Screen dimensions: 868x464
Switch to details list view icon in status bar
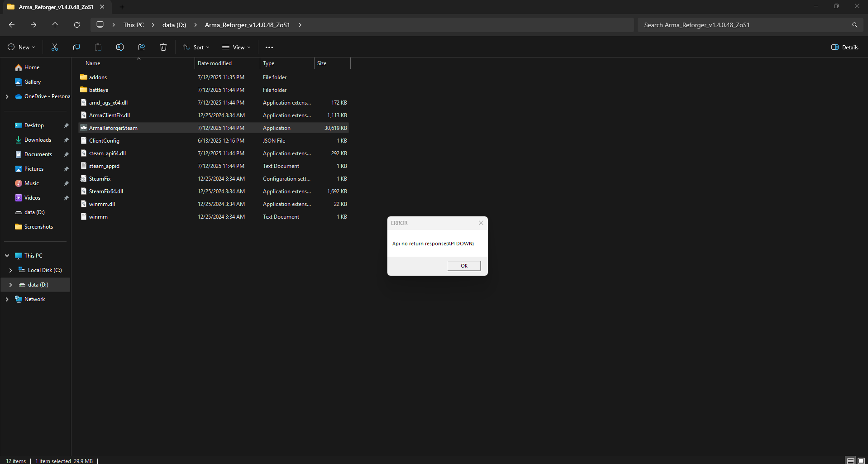pos(851,461)
